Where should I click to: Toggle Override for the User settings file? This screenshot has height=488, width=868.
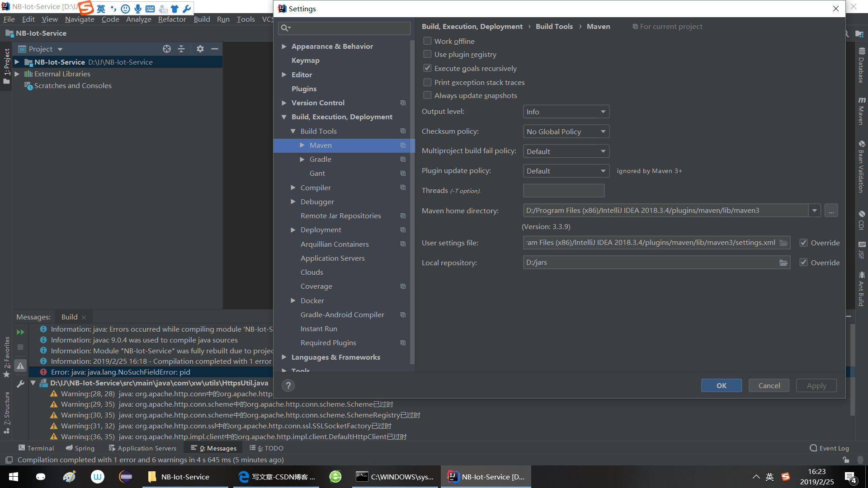coord(803,243)
